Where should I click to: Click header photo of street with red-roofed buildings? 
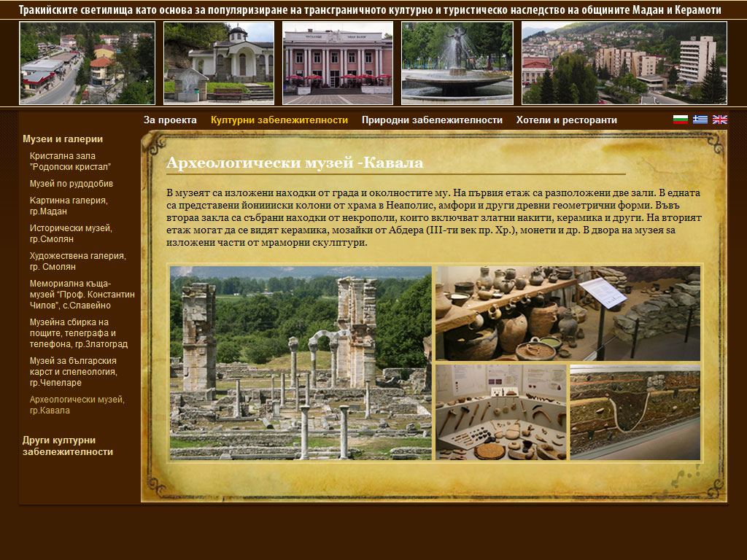88,63
